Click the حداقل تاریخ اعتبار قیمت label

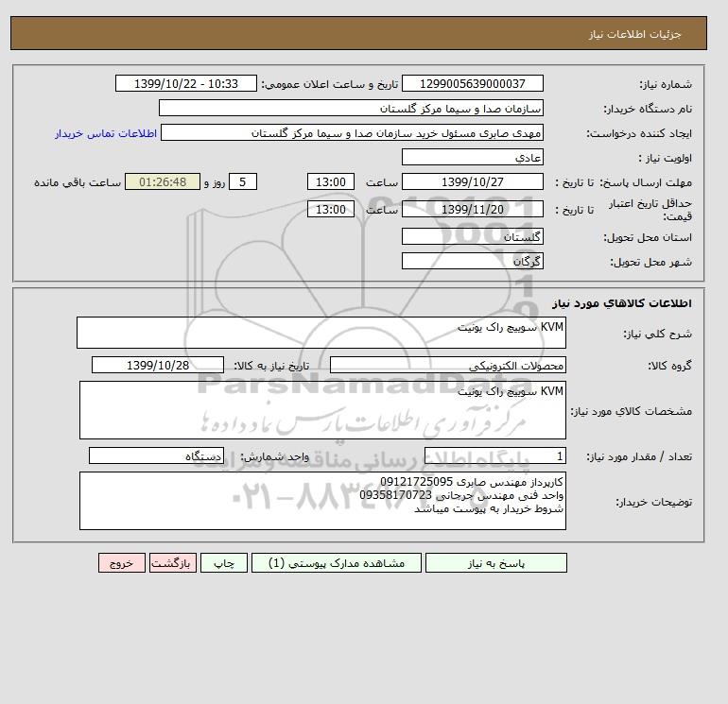(x=650, y=210)
